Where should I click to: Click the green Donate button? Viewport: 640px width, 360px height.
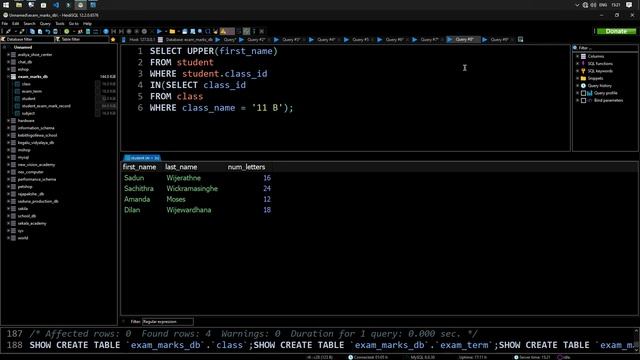(616, 31)
